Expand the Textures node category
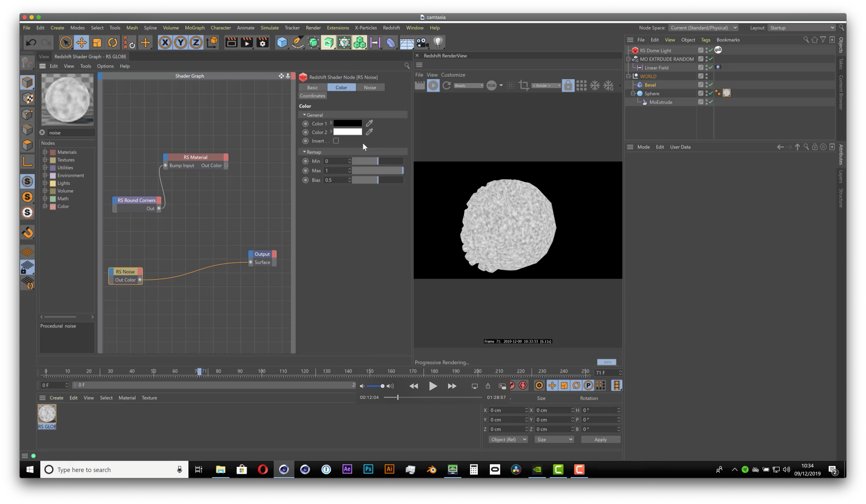866x504 pixels. [x=45, y=160]
